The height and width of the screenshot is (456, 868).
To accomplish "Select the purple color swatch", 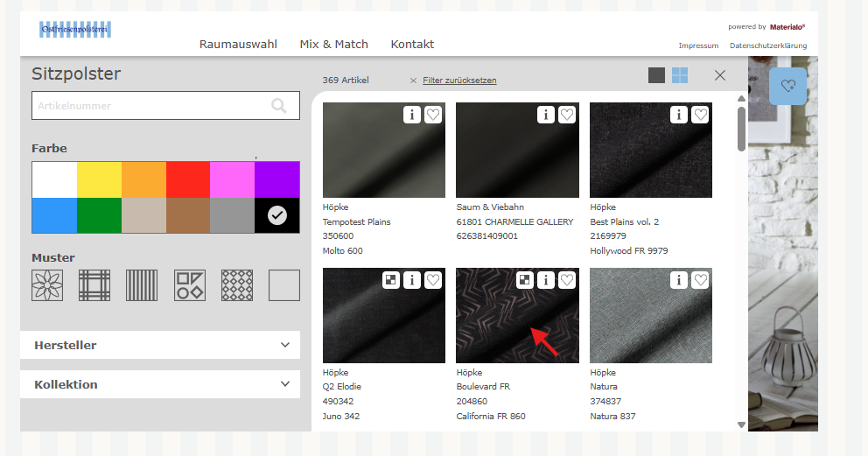I will click(x=277, y=179).
